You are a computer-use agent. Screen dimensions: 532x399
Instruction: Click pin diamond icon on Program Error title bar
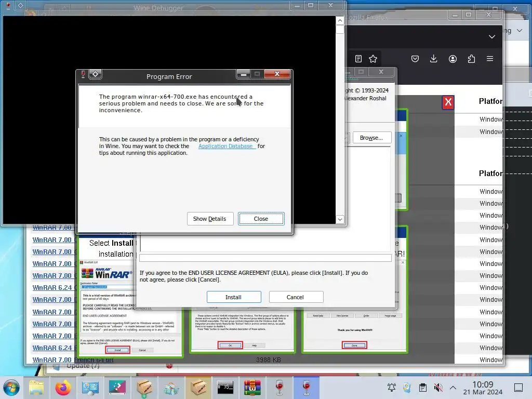96,74
